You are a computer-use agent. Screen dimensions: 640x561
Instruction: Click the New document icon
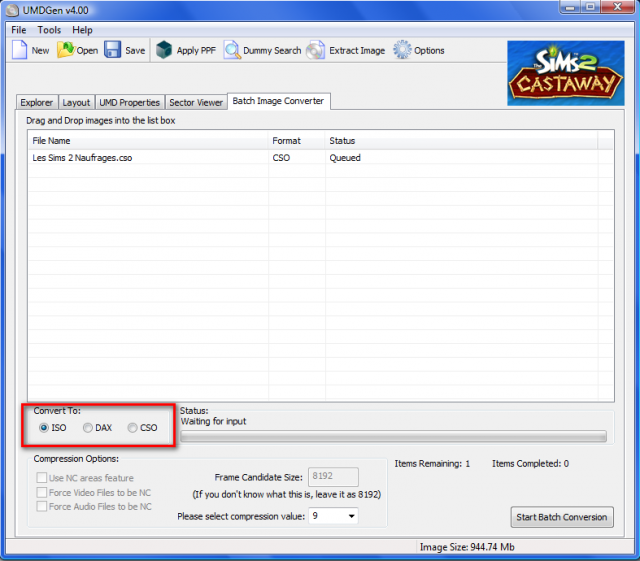(19, 50)
